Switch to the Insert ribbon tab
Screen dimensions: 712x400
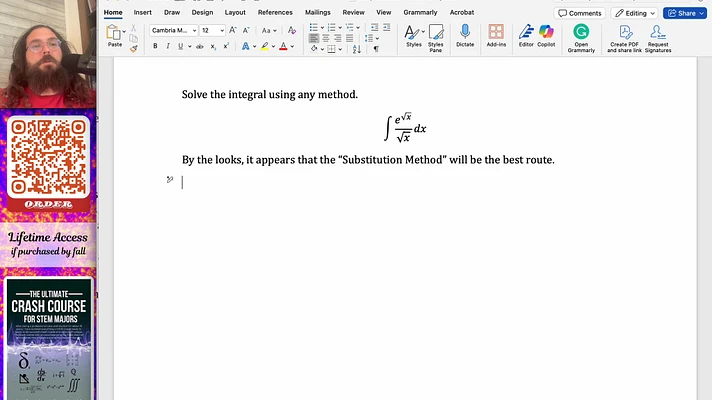143,13
